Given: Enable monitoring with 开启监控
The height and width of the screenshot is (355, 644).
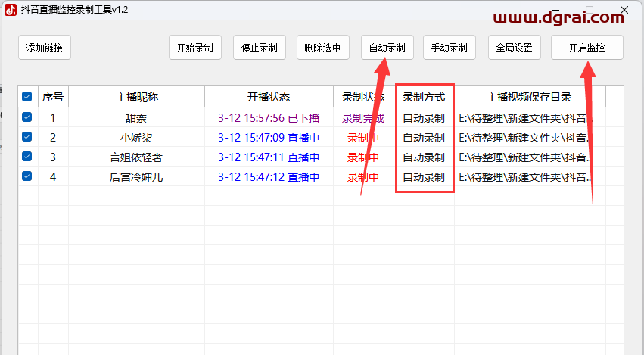Looking at the screenshot, I should (x=587, y=48).
